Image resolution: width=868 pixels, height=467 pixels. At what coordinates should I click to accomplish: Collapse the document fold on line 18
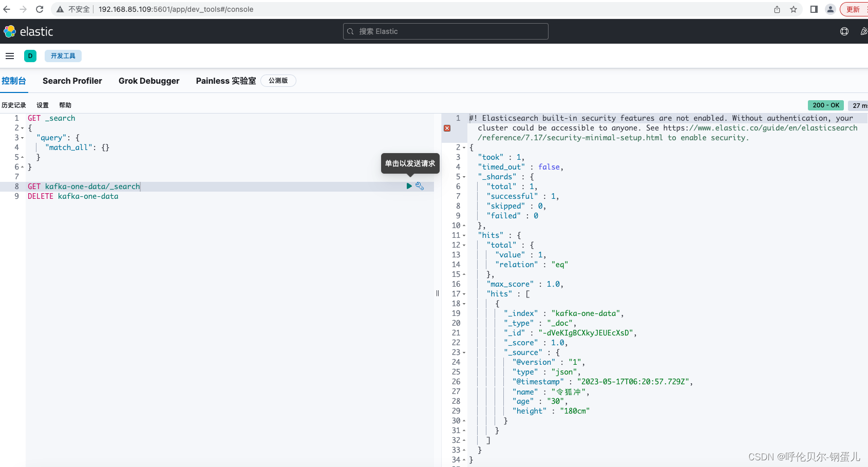click(464, 304)
